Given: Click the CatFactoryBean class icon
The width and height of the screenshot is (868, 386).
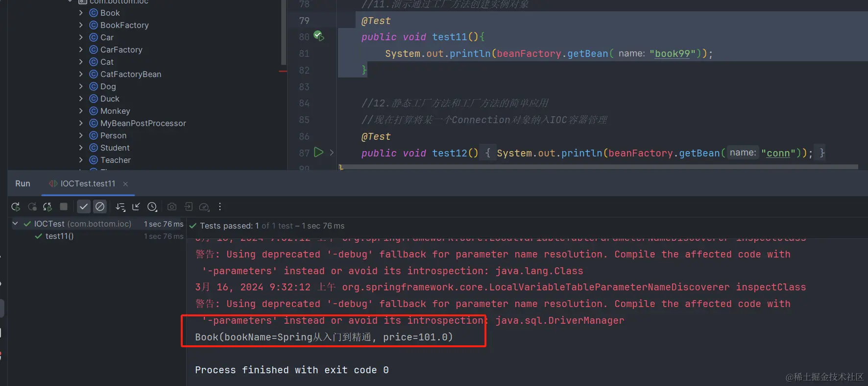Looking at the screenshot, I should click(94, 74).
